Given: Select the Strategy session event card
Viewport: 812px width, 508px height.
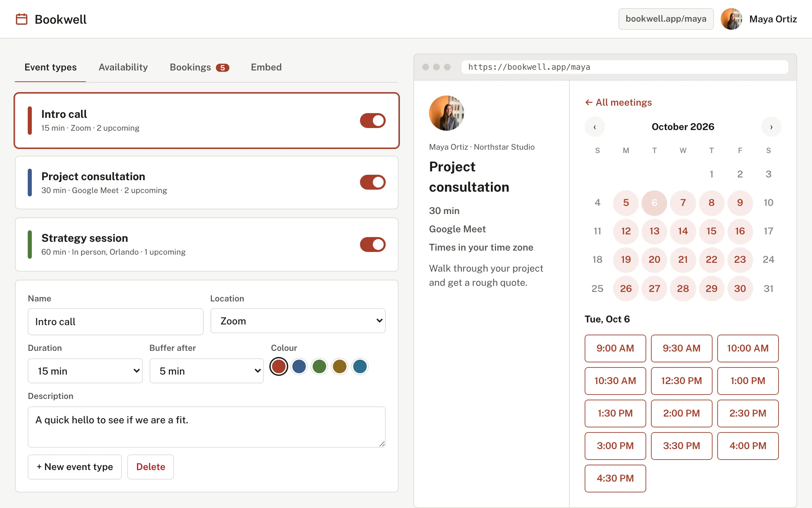Looking at the screenshot, I should click(207, 245).
